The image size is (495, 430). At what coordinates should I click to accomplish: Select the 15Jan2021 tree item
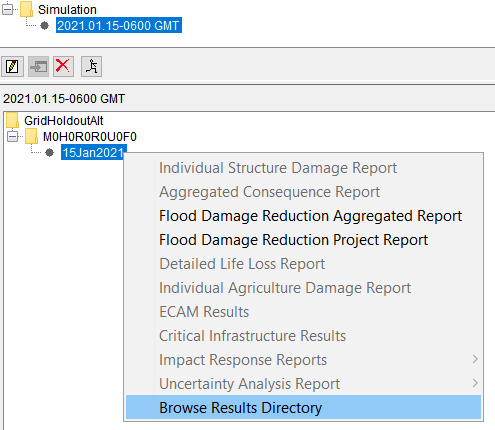[93, 153]
